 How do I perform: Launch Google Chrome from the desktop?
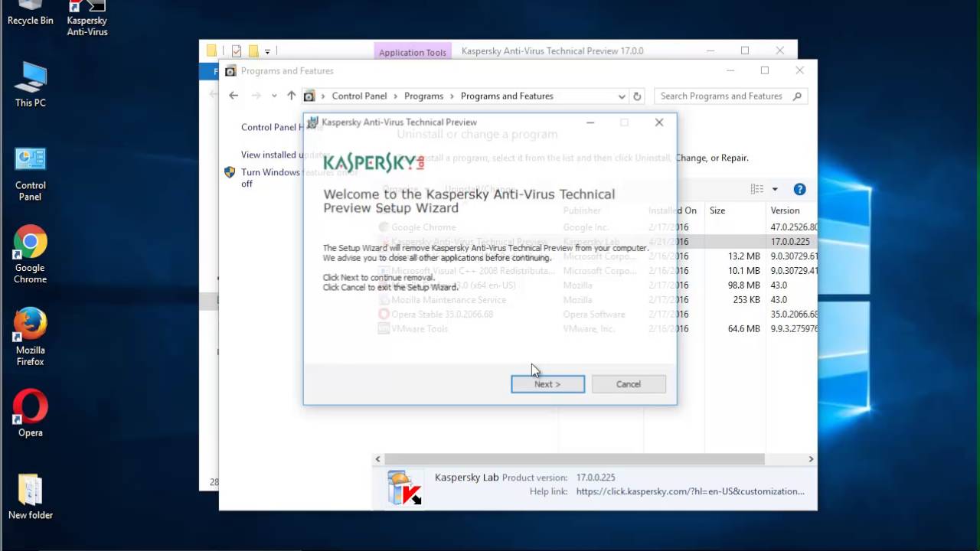pos(31,254)
